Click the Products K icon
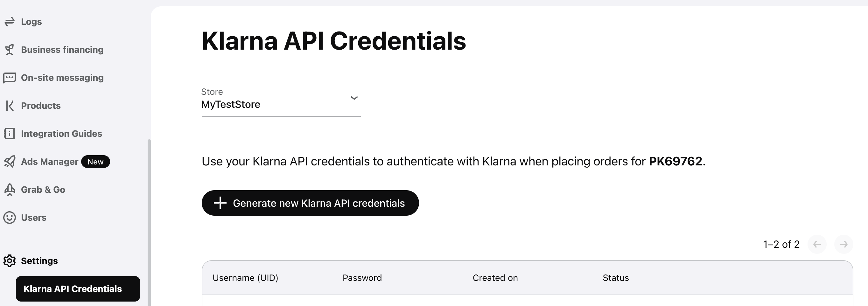 pyautogui.click(x=10, y=106)
